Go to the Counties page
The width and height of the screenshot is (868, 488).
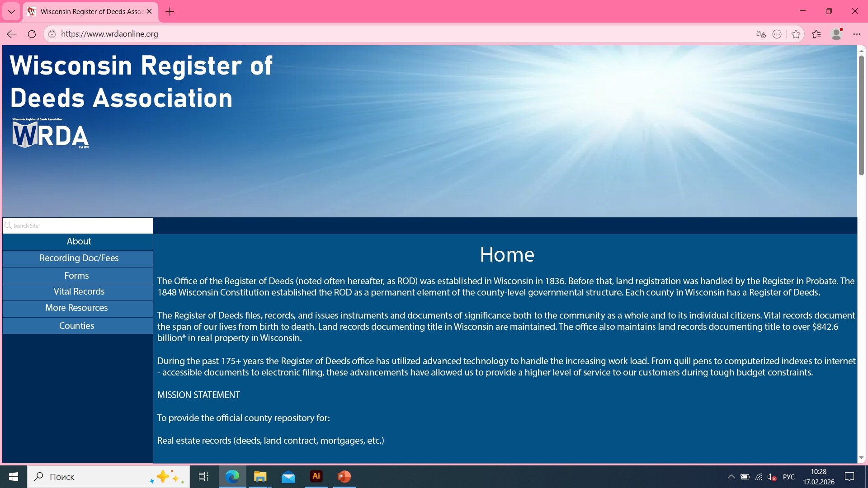pyautogui.click(x=76, y=326)
